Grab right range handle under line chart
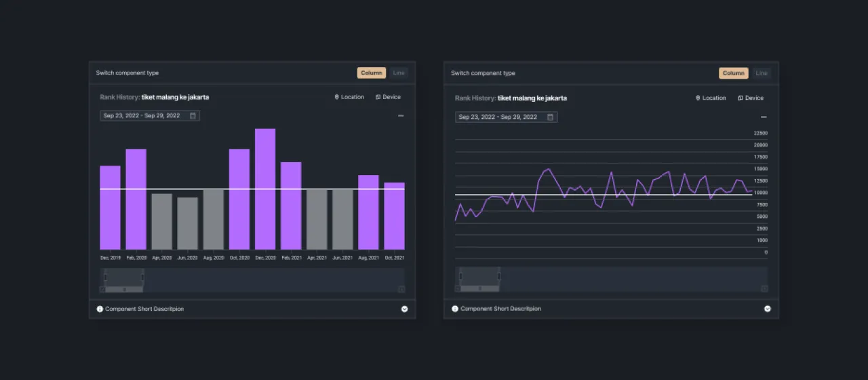The width and height of the screenshot is (868, 380). pos(499,276)
